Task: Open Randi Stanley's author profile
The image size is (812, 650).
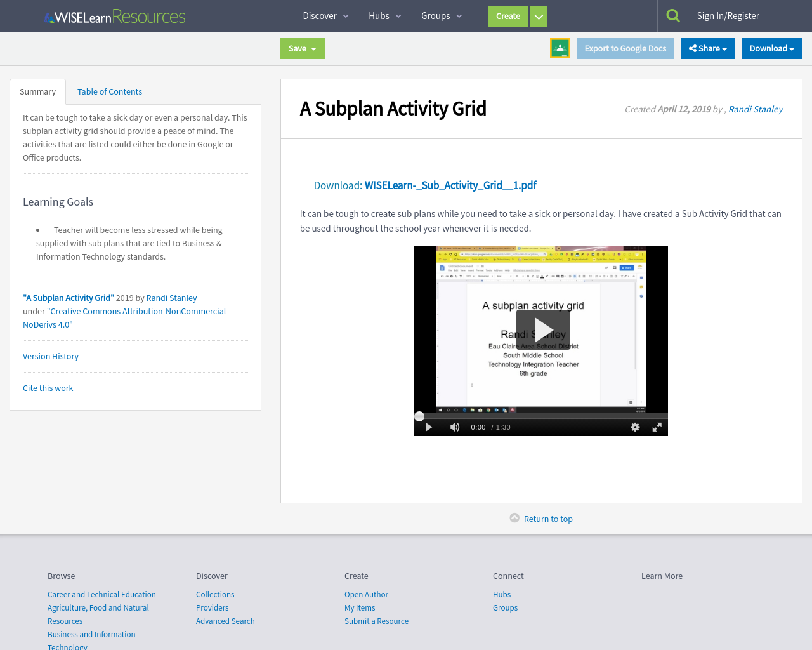Action: pyautogui.click(x=755, y=108)
